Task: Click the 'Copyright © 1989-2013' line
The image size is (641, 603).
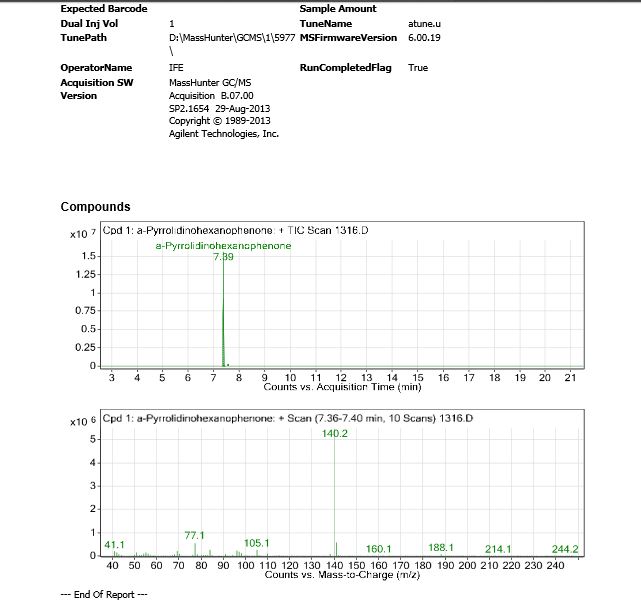Action: tap(219, 121)
